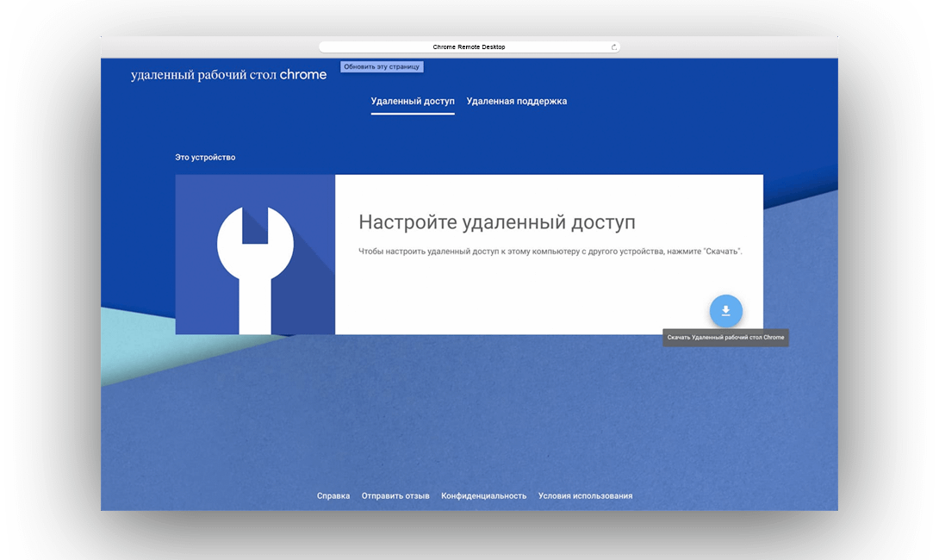Click the Чтобы настроить удаленный доступ description
Viewport: 939px width, 560px height.
coord(550,252)
